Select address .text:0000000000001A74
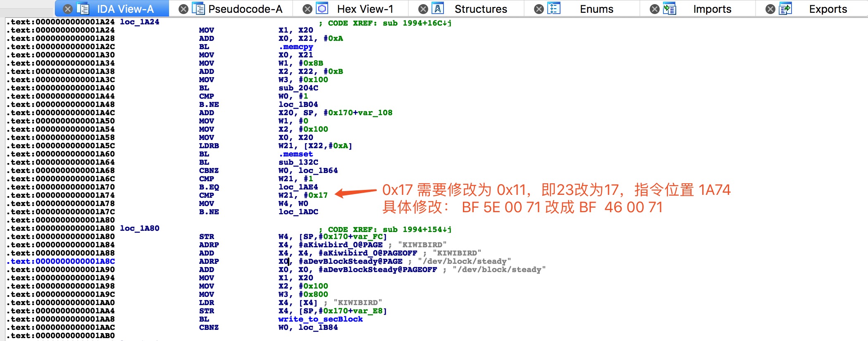 61,195
